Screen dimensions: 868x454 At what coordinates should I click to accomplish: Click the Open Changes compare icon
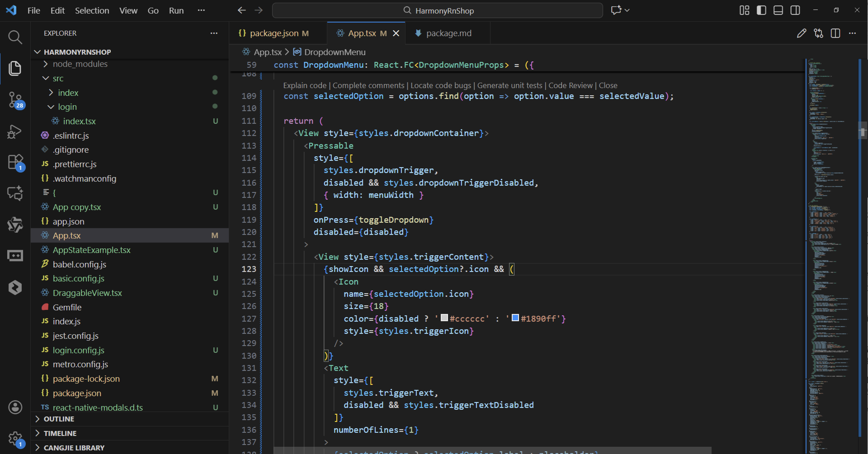pos(818,33)
